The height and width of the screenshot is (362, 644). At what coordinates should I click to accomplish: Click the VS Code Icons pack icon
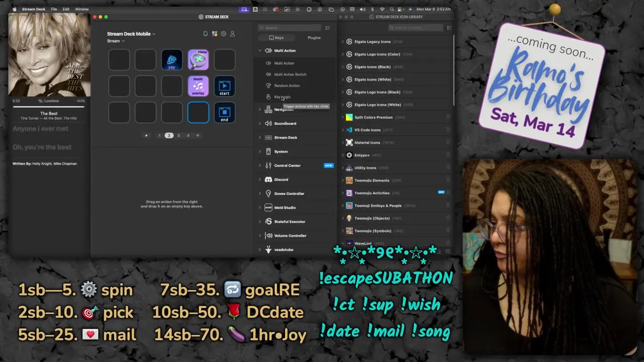349,130
